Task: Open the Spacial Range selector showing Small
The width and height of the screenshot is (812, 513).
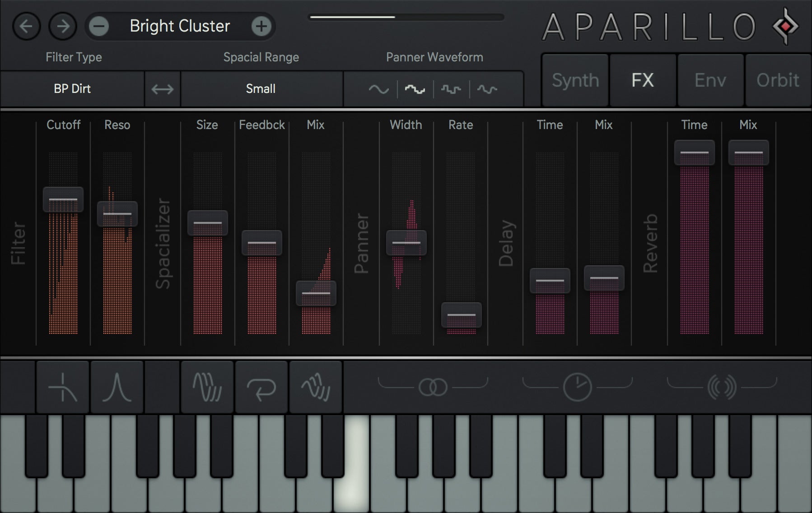Action: 261,89
